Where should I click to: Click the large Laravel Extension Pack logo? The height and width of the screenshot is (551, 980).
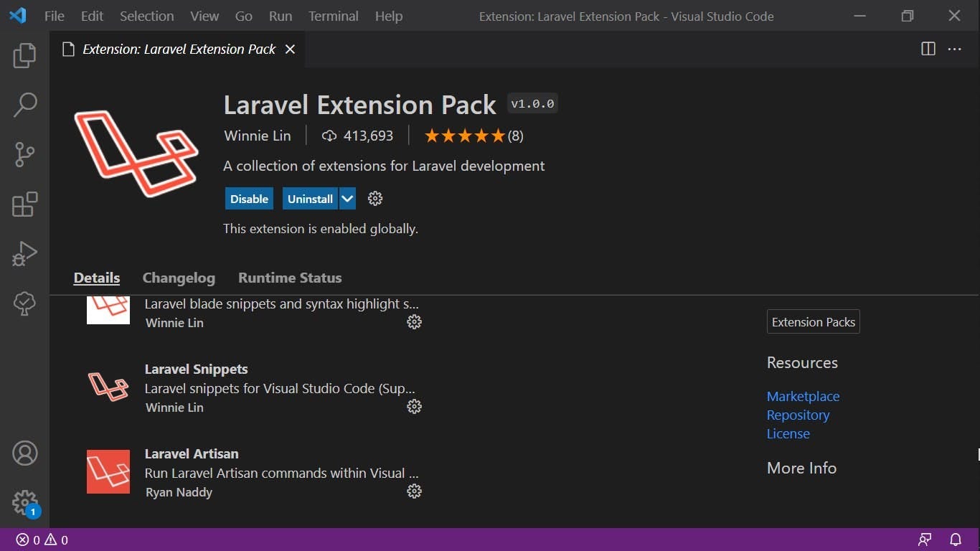[136, 154]
